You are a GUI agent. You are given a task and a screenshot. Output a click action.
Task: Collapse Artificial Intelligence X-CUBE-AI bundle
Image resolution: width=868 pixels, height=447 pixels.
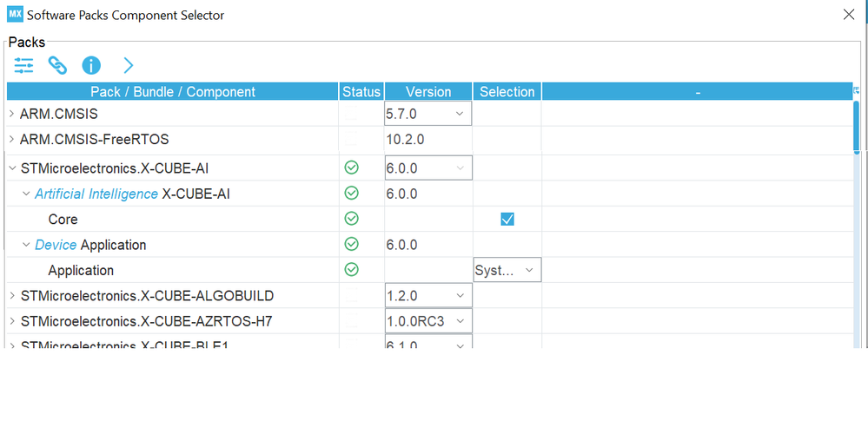[26, 194]
